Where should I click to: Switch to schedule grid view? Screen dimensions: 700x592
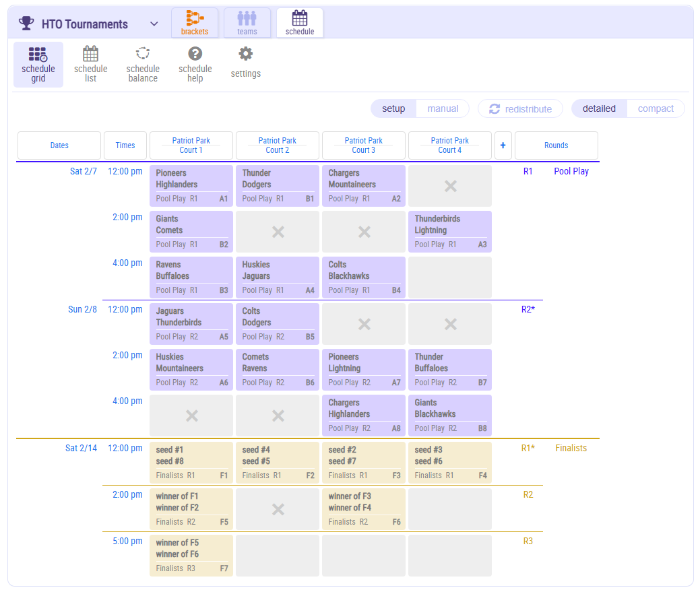pyautogui.click(x=38, y=65)
